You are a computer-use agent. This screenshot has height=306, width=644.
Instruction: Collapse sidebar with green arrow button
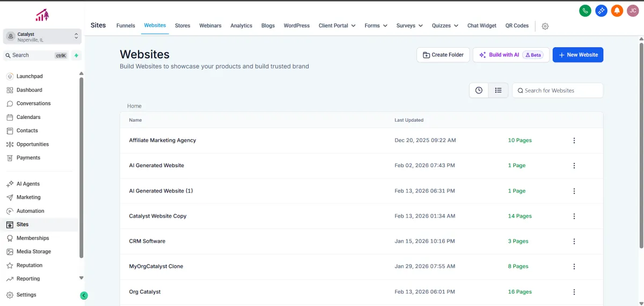point(84,295)
